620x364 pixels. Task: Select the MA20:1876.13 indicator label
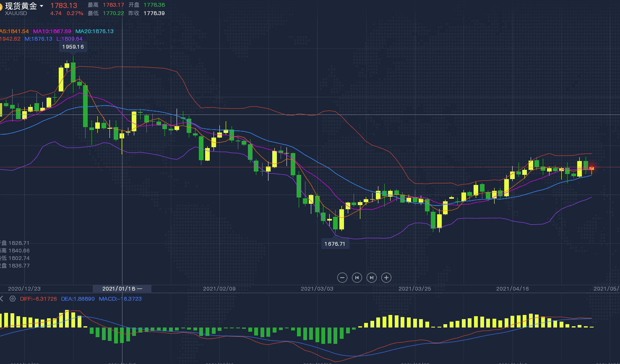94,31
